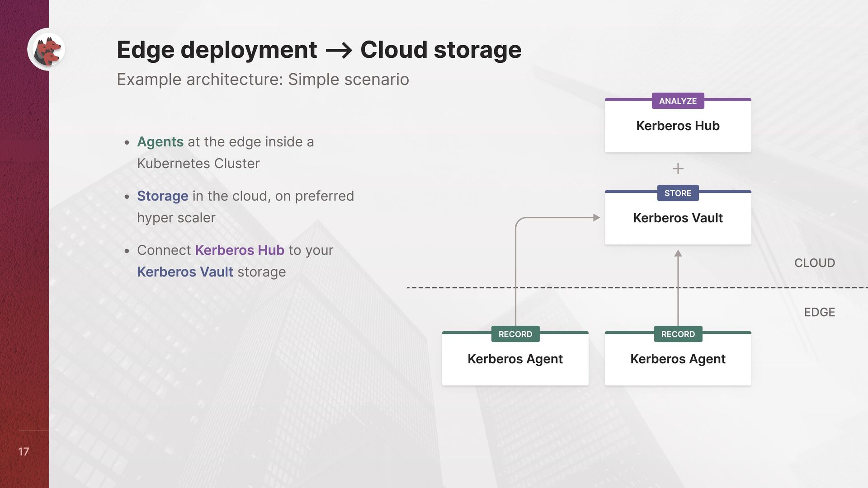868x488 pixels.
Task: Click 'Kubernetes Cluster' text in first bullet
Action: [x=198, y=163]
